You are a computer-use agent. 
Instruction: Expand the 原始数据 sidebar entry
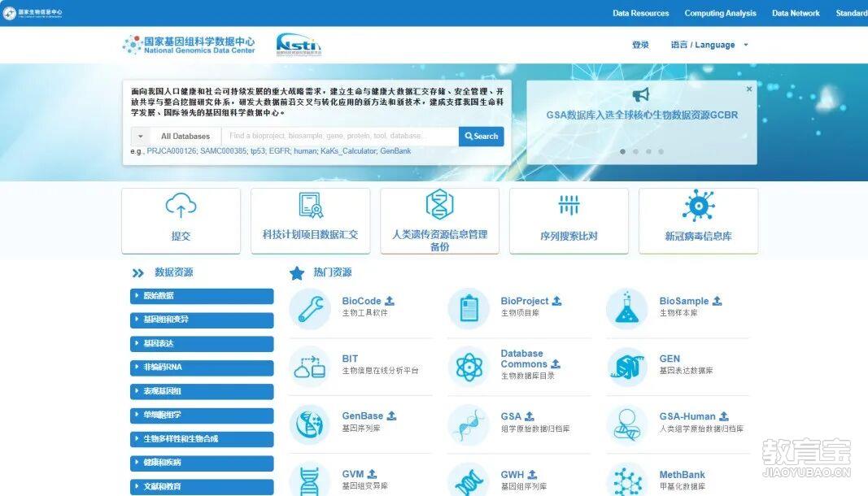201,297
